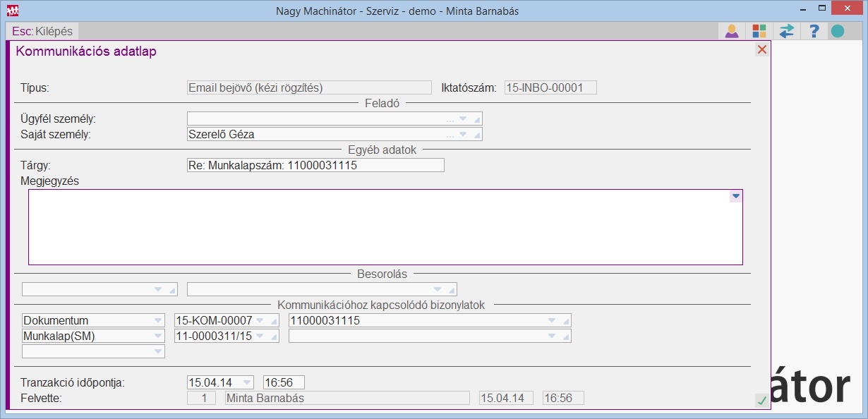The width and height of the screenshot is (868, 419).
Task: Open the user profile icon in the toolbar
Action: [732, 31]
